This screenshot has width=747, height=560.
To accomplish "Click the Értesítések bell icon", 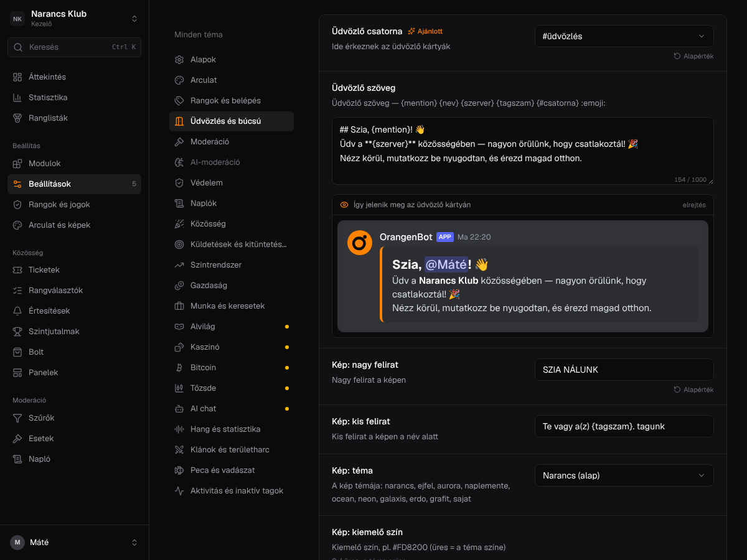I will pyautogui.click(x=17, y=311).
